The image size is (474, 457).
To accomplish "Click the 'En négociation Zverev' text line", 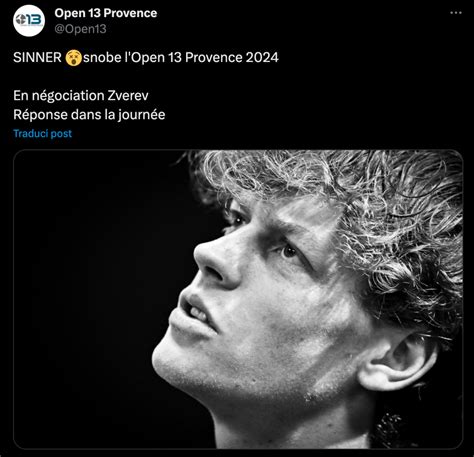I will pyautogui.click(x=81, y=96).
